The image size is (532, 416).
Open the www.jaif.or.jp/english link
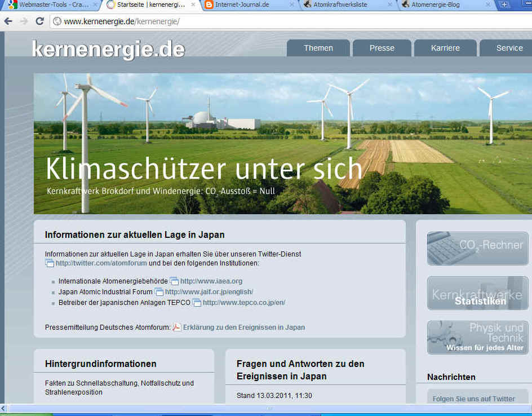pyautogui.click(x=209, y=292)
